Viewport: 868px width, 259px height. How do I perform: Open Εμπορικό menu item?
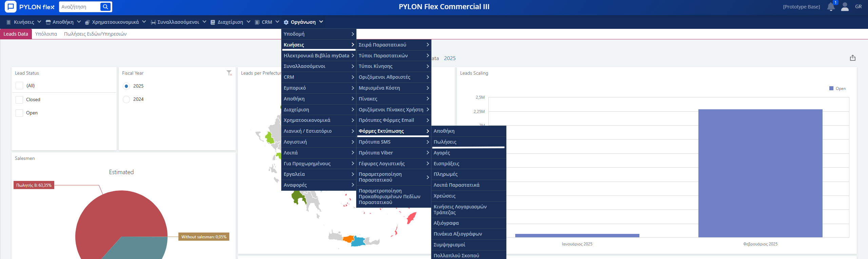click(319, 88)
